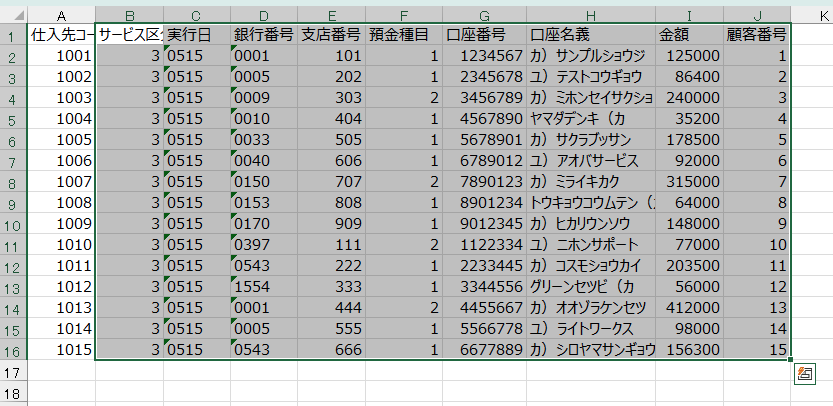Click column header J

tap(757, 14)
